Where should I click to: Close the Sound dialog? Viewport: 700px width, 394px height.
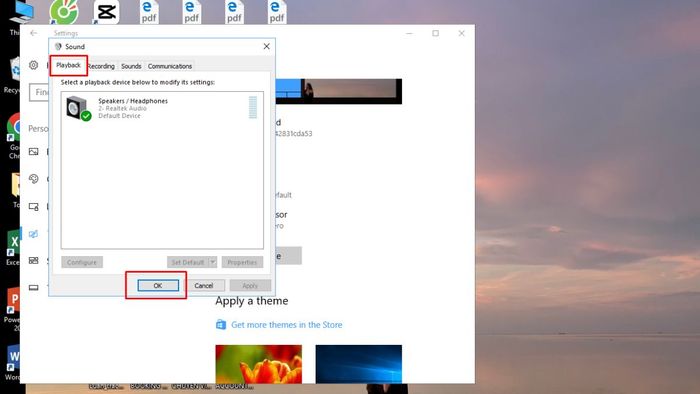267,46
